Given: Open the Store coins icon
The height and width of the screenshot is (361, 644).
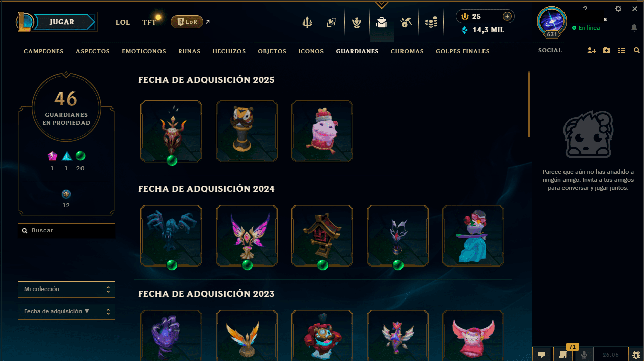Looking at the screenshot, I should (431, 22).
